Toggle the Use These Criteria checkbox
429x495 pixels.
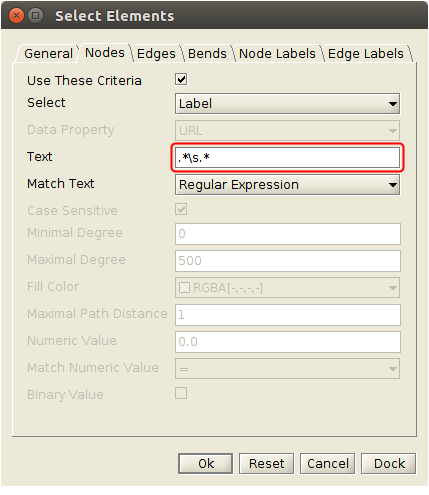pos(181,79)
